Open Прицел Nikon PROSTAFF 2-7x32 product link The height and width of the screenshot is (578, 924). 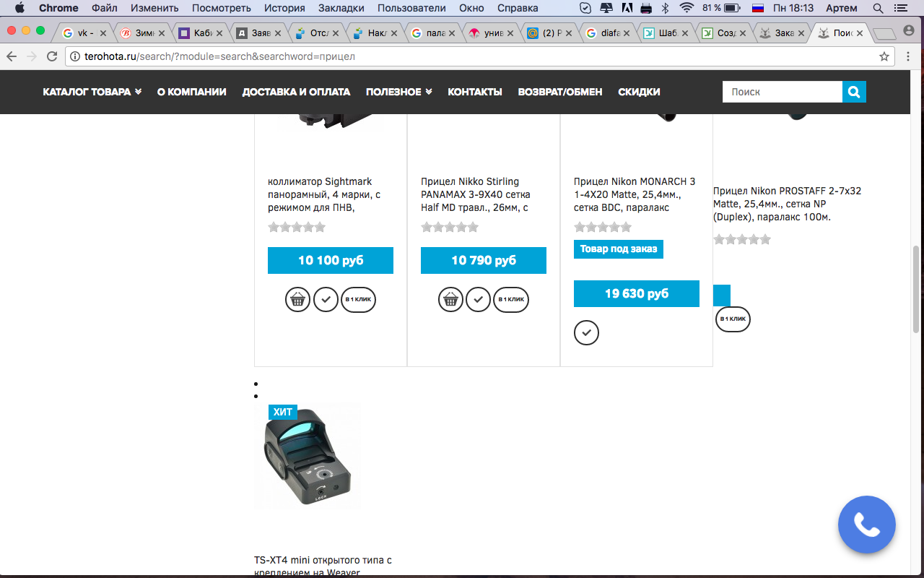pyautogui.click(x=787, y=204)
